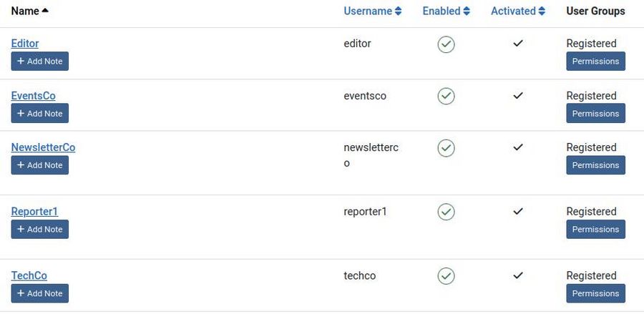Sort users by Enabled column

[x=446, y=11]
